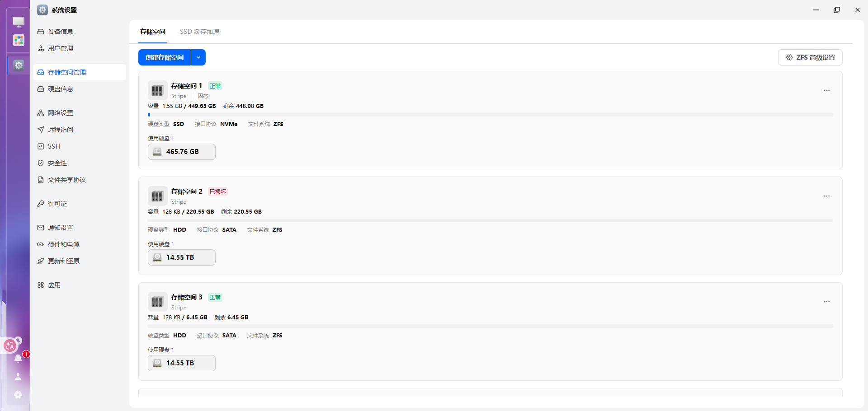Open more options for 存储空间 1
868x411 pixels.
coord(826,90)
